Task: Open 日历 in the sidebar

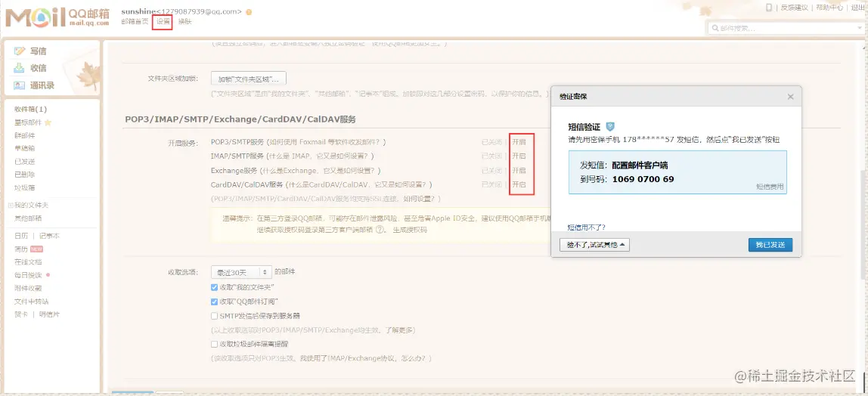Action: point(21,236)
